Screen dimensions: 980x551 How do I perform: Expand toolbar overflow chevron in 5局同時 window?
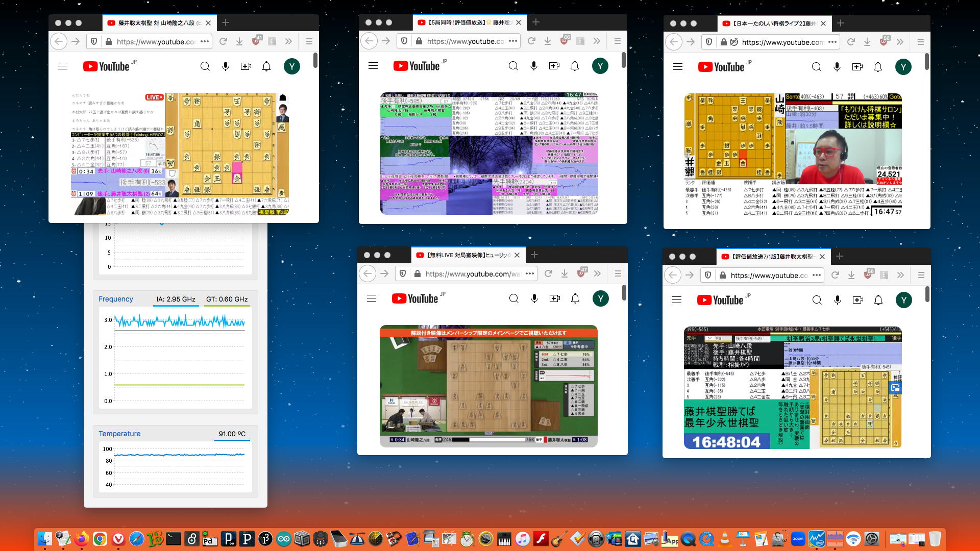click(x=597, y=41)
